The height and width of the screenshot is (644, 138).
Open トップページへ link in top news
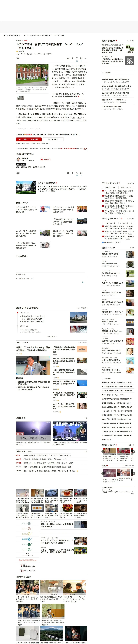pyautogui.click(x=83, y=343)
